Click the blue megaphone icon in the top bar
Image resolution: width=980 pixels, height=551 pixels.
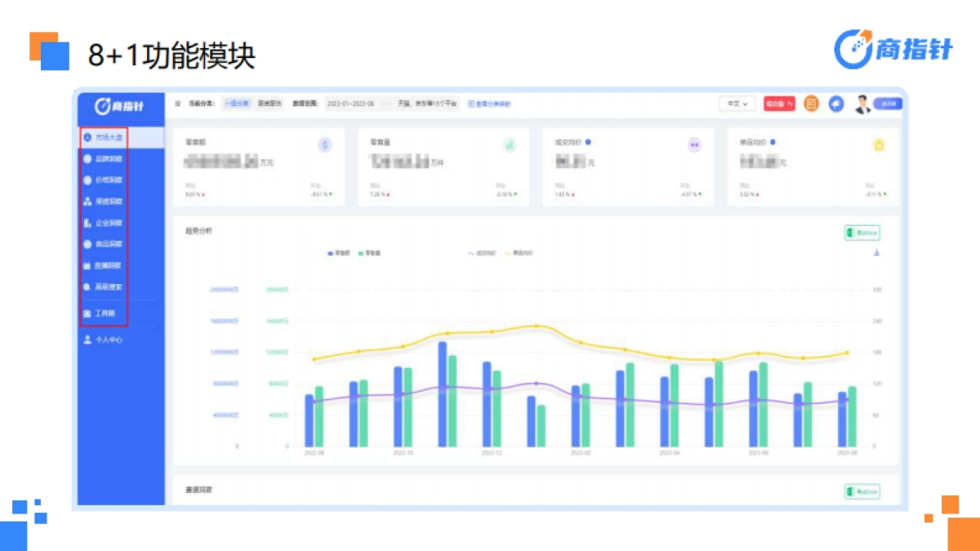(x=835, y=104)
